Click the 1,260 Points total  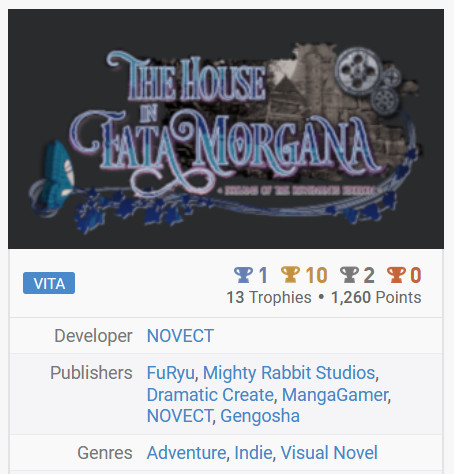pos(376,297)
